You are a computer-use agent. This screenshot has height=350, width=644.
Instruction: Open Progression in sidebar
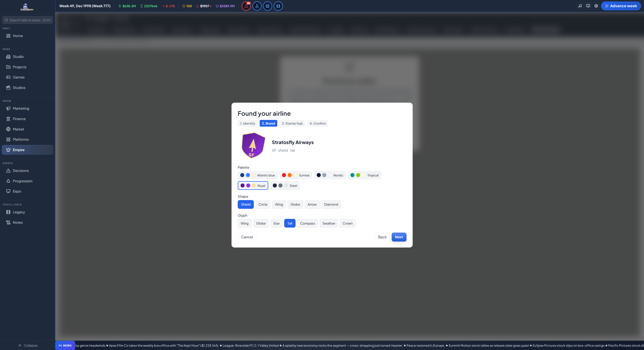(28, 181)
